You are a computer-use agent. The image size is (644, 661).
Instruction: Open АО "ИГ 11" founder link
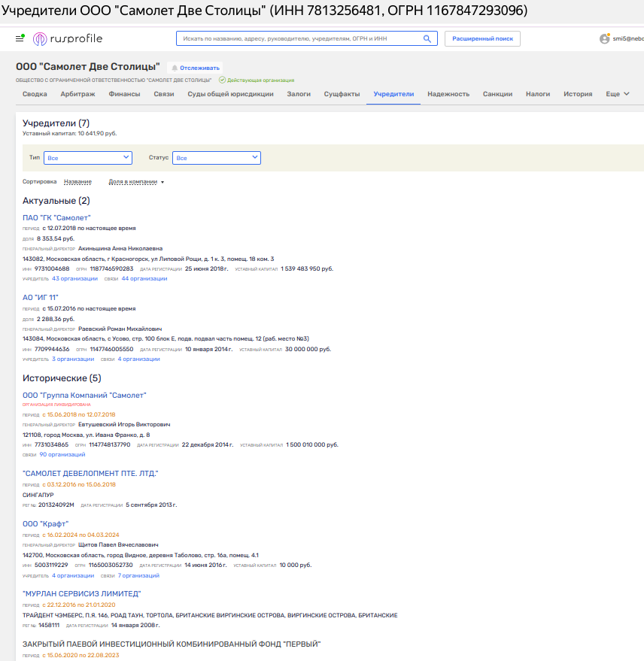coord(40,298)
